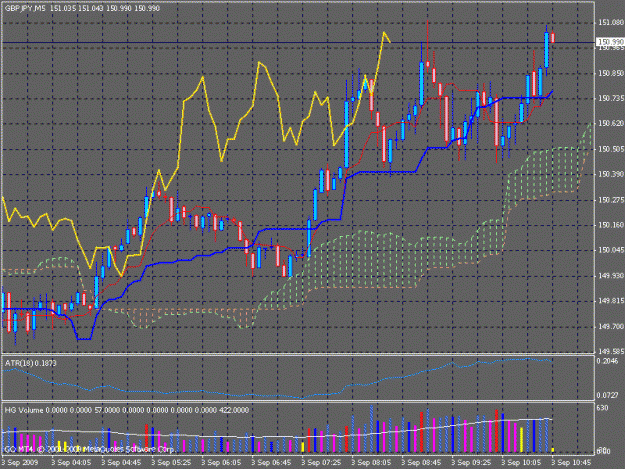625x469 pixels.
Task: Click the 3 Sep 2009 date label
Action: pos(20,463)
